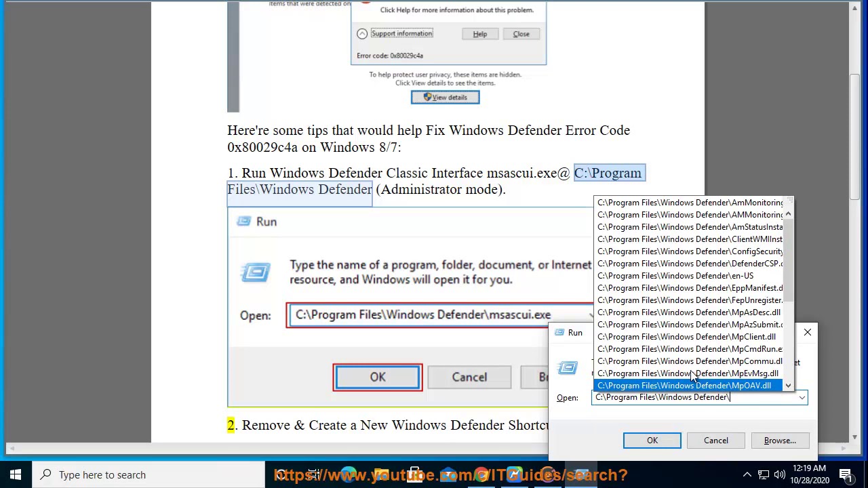Cancel the small Run dialog
The height and width of the screenshot is (488, 868).
pyautogui.click(x=715, y=441)
